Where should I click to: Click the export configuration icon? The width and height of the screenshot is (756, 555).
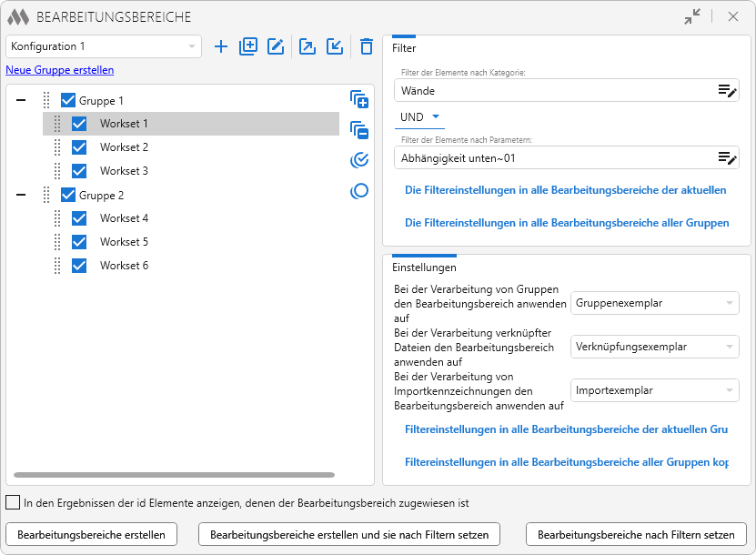307,46
